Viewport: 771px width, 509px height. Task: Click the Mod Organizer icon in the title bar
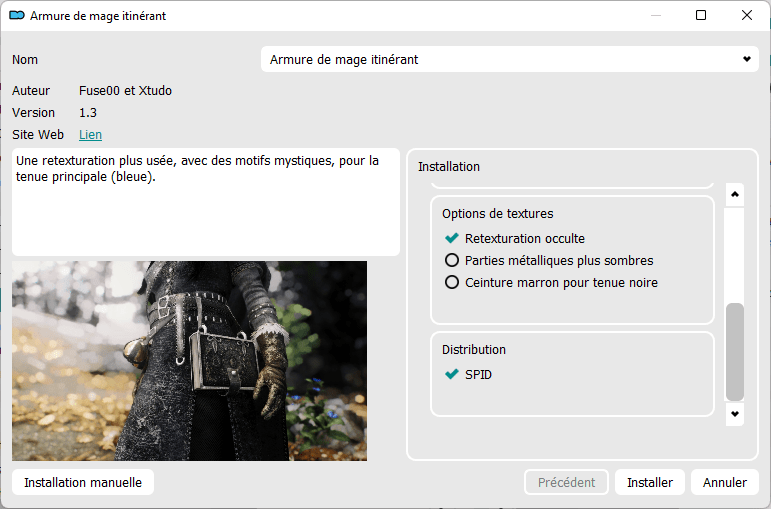(16, 16)
